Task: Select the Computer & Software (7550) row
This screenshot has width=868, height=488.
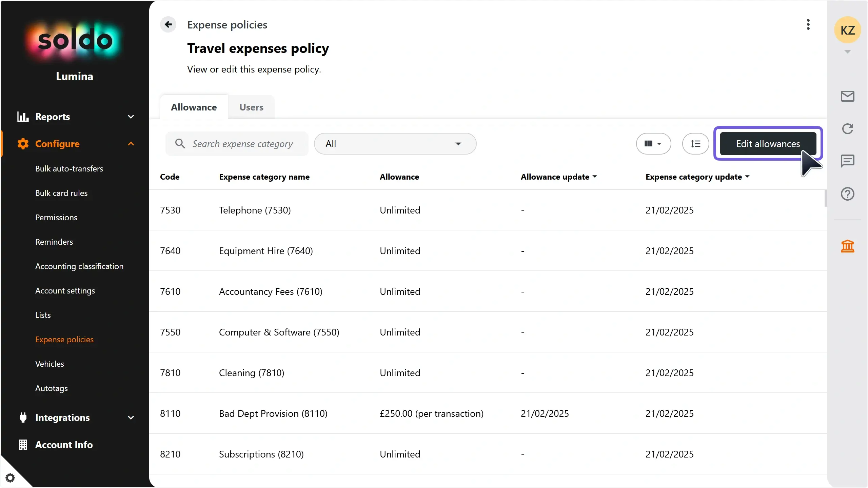Action: coord(488,332)
